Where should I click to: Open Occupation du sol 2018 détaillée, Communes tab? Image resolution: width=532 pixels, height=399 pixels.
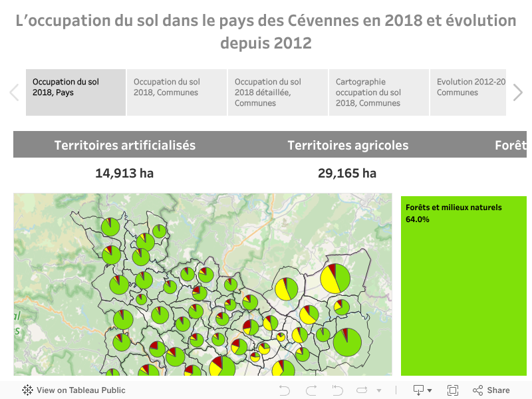pos(278,92)
